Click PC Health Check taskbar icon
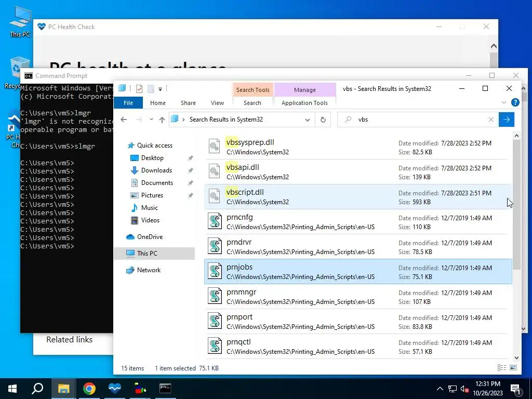This screenshot has width=532, height=399. [115, 389]
